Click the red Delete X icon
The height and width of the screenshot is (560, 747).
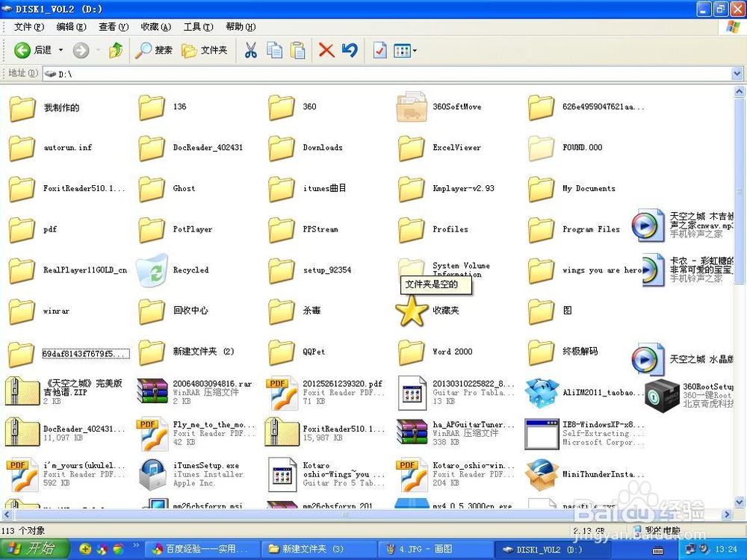[326, 50]
